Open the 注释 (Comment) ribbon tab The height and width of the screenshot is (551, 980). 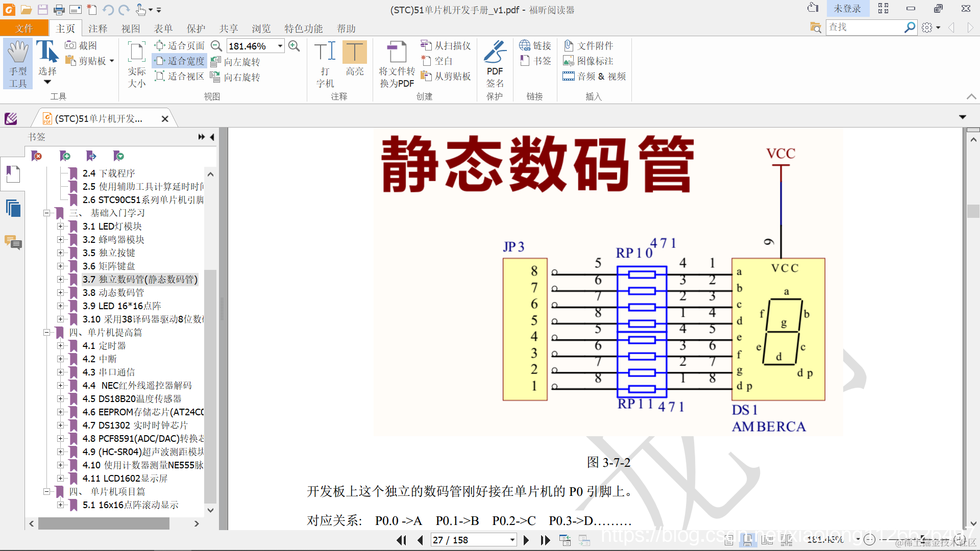[97, 29]
